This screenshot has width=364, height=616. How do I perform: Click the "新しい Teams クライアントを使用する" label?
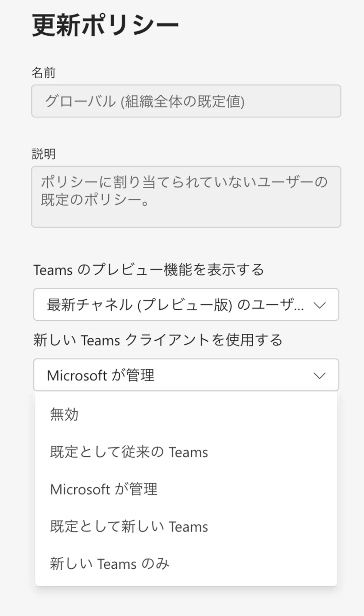(x=158, y=340)
